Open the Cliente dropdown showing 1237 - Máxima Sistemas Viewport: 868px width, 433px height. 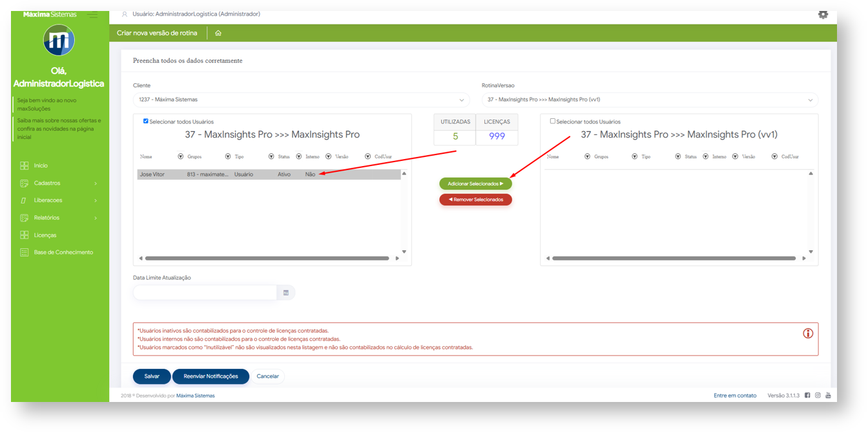(x=302, y=100)
